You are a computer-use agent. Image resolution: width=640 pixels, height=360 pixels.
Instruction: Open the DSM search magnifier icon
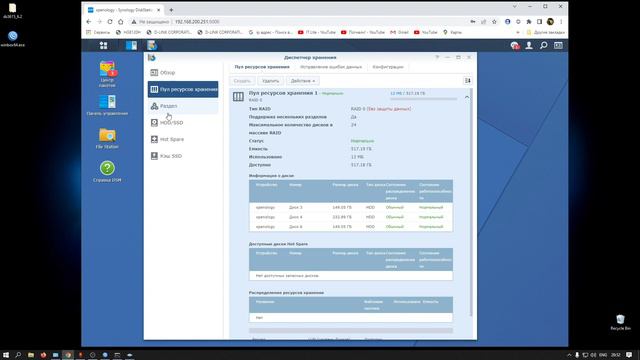[x=544, y=46]
